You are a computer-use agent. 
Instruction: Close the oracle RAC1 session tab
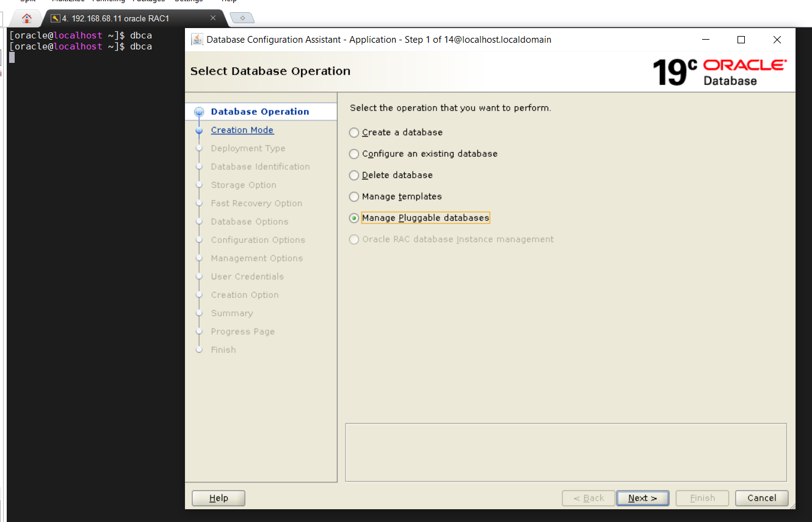point(213,18)
